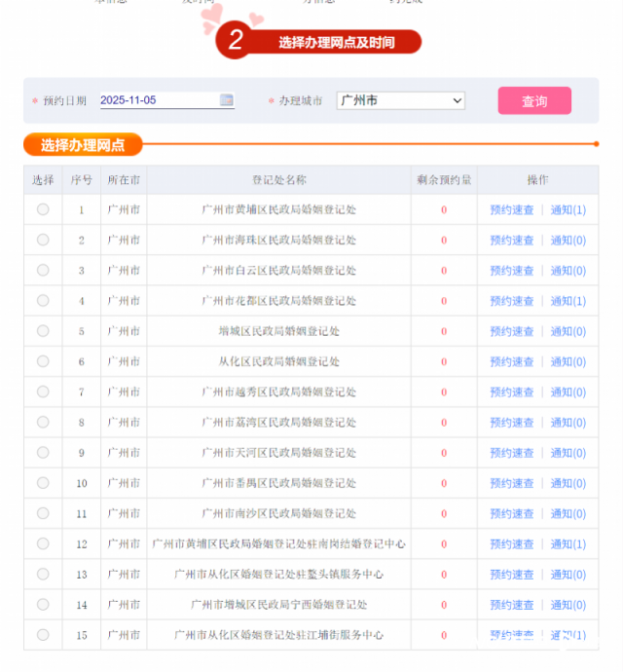This screenshot has height=672, width=623.
Task: Click 预约速查 link for 从化区民政局 row
Action: coord(512,362)
